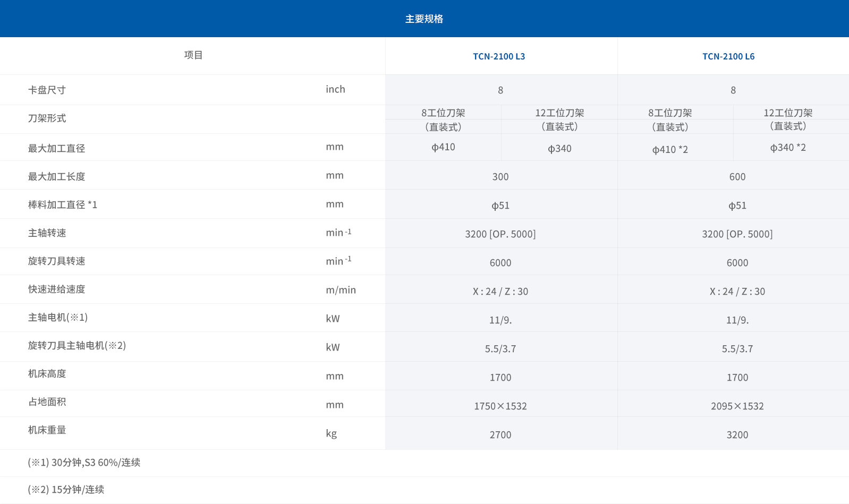
Task: Select the 主轴转速 row label
Action: (47, 233)
